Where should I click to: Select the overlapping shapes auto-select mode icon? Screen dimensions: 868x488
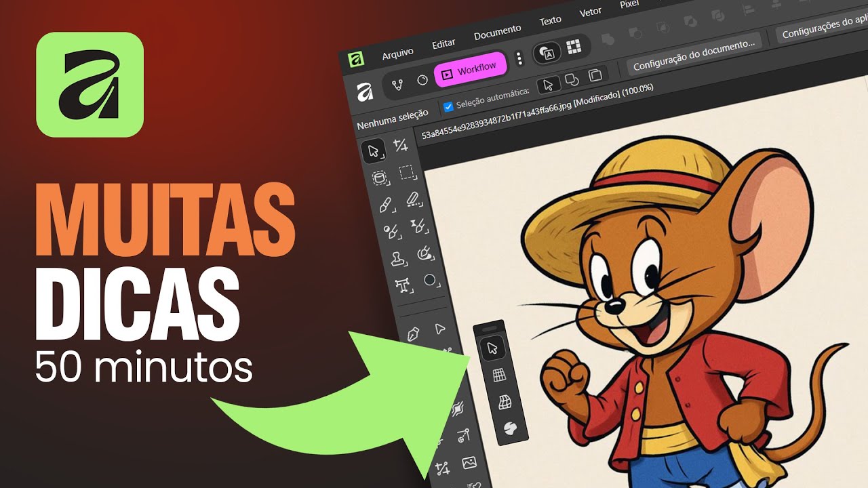(572, 79)
